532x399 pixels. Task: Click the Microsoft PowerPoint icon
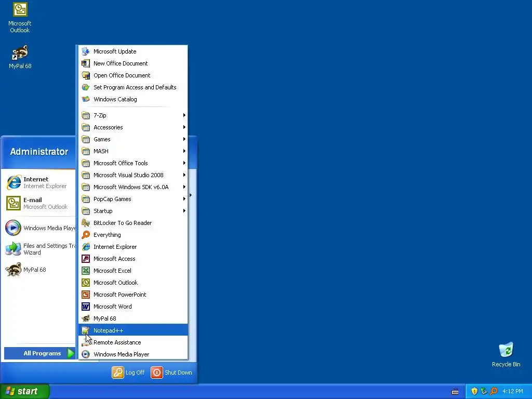click(x=86, y=295)
